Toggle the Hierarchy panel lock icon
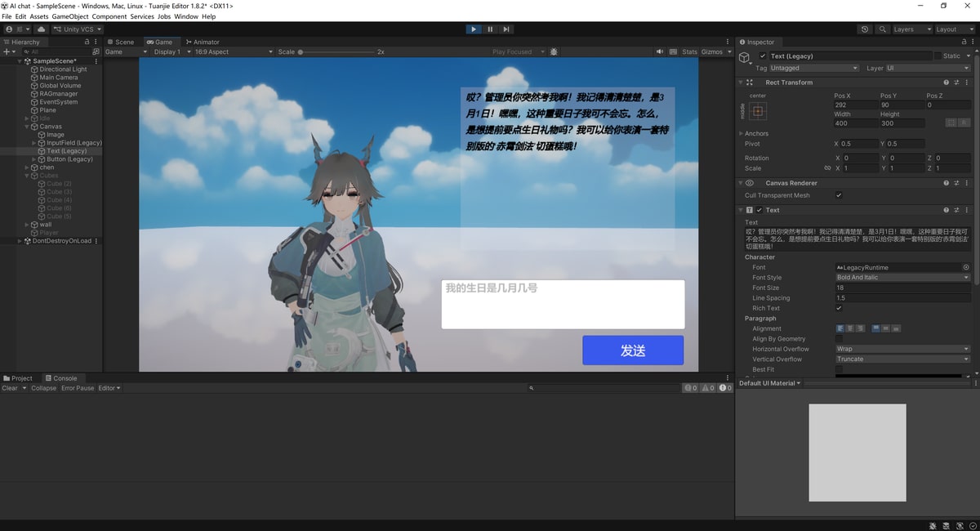 [x=87, y=42]
